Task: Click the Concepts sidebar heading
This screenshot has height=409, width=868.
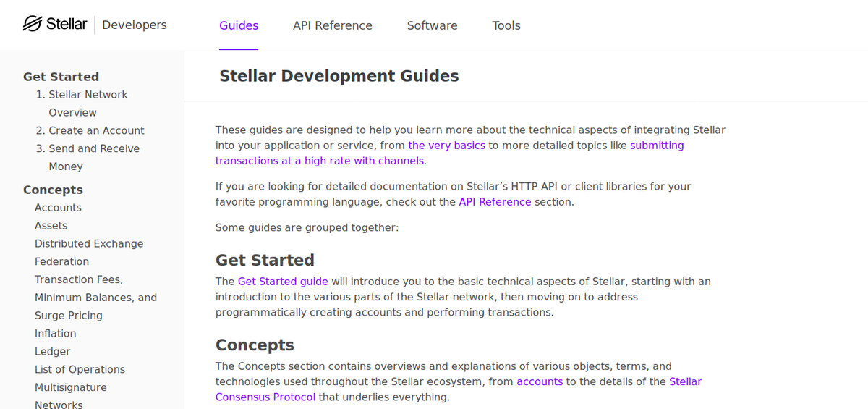Action: tap(53, 190)
